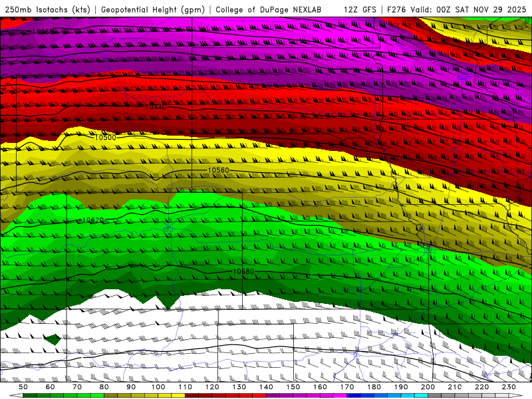Click the 10440 height contour label
Viewport: 532px width, 399px height.
pos(156,107)
